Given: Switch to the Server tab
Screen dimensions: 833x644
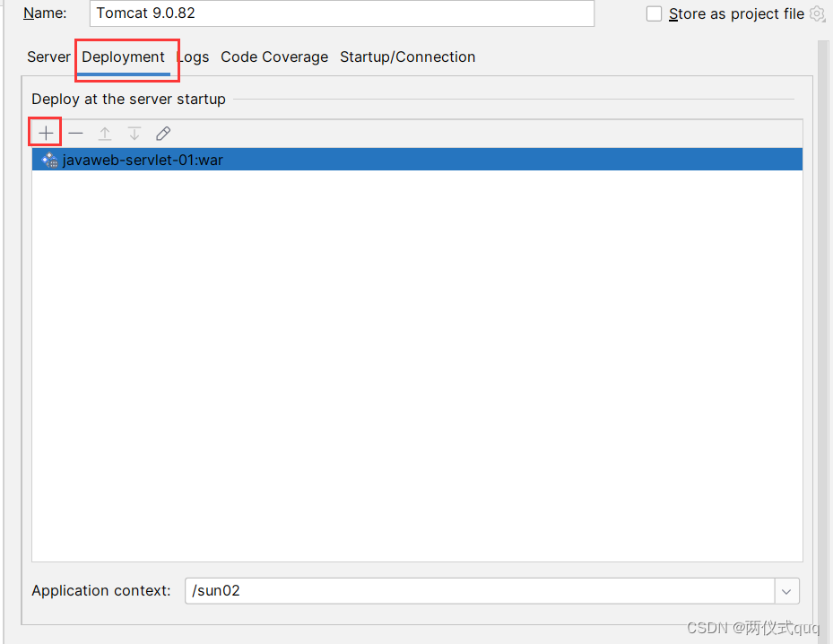Looking at the screenshot, I should click(48, 57).
